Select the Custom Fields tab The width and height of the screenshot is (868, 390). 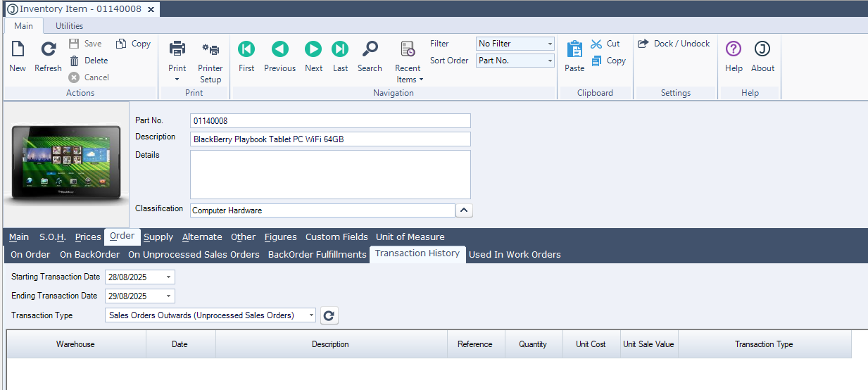[x=336, y=237]
